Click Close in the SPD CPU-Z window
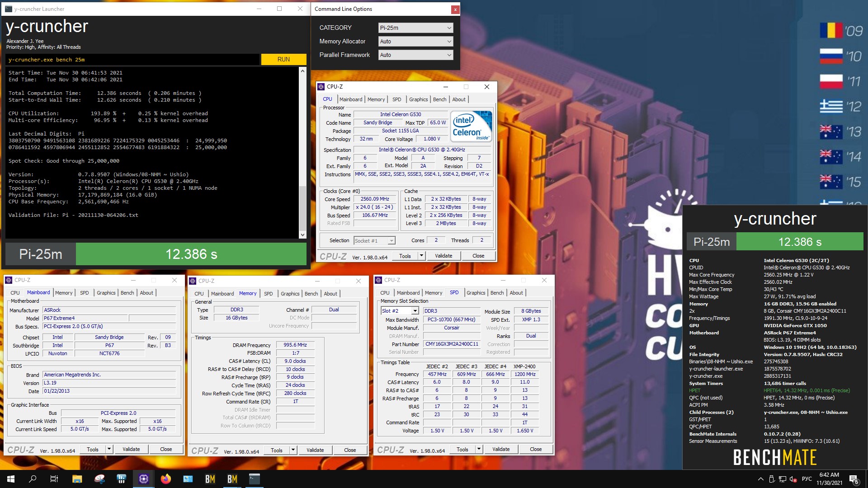 pos(536,449)
